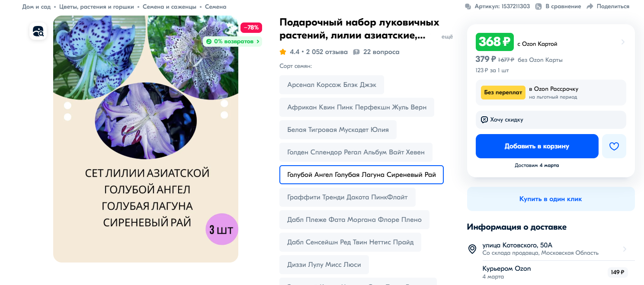Click the compare icon next to В сравнение
The image size is (644, 285).
click(538, 6)
